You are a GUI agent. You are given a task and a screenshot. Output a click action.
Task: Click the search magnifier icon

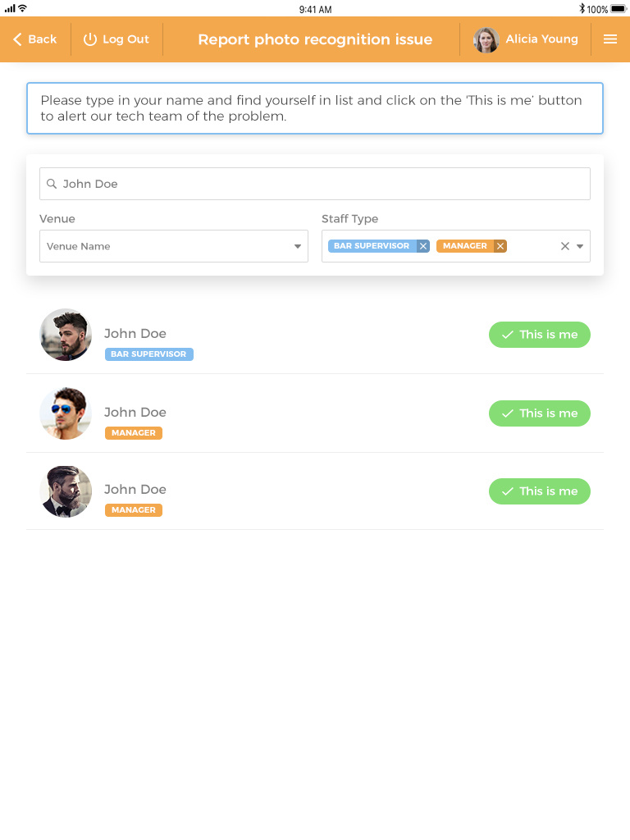point(52,184)
